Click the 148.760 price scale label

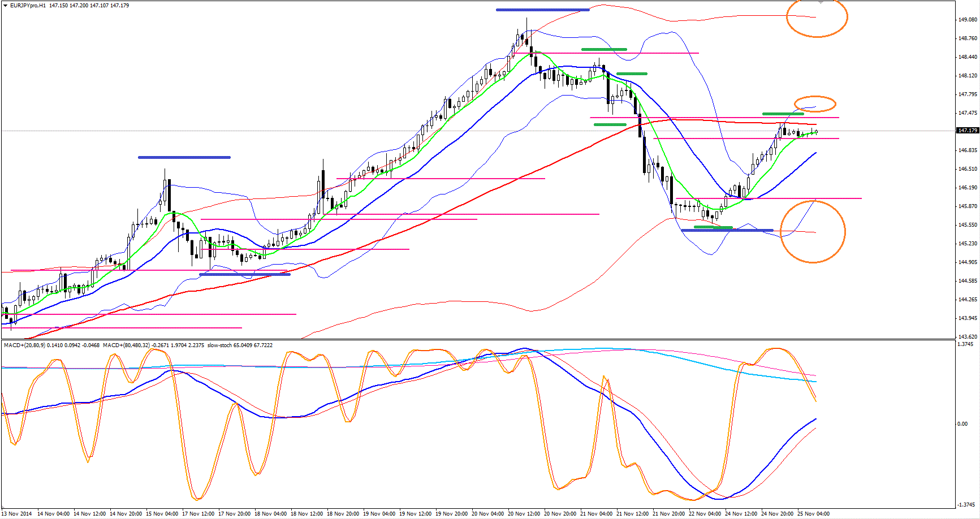968,38
